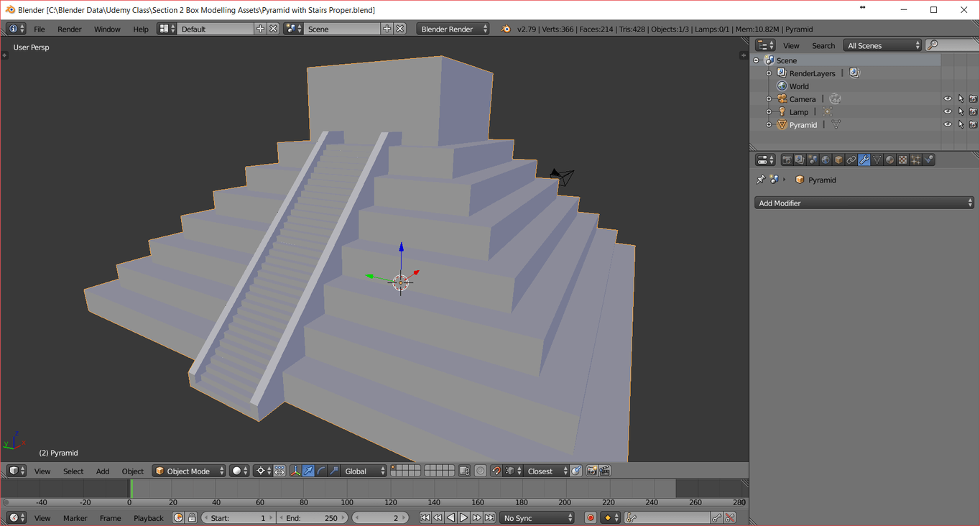The width and height of the screenshot is (980, 526).
Task: Expand the Camera tree item in outliner
Action: tap(769, 99)
